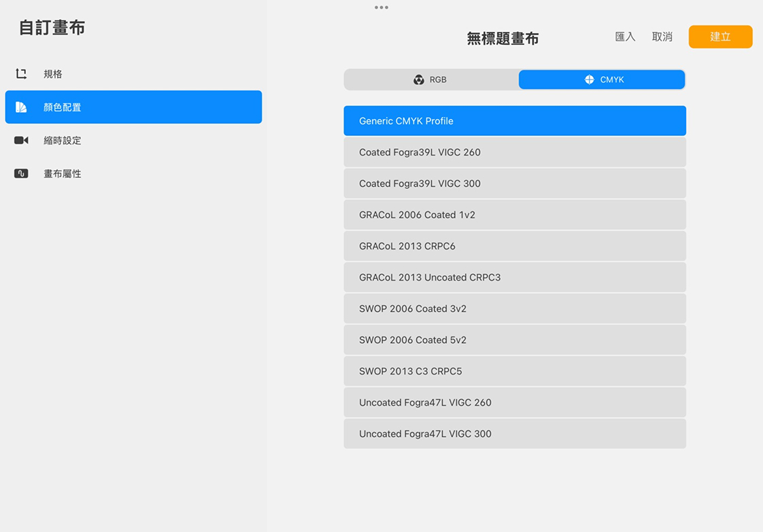Edit the 無標題畫布 canvas title field

coord(503,39)
